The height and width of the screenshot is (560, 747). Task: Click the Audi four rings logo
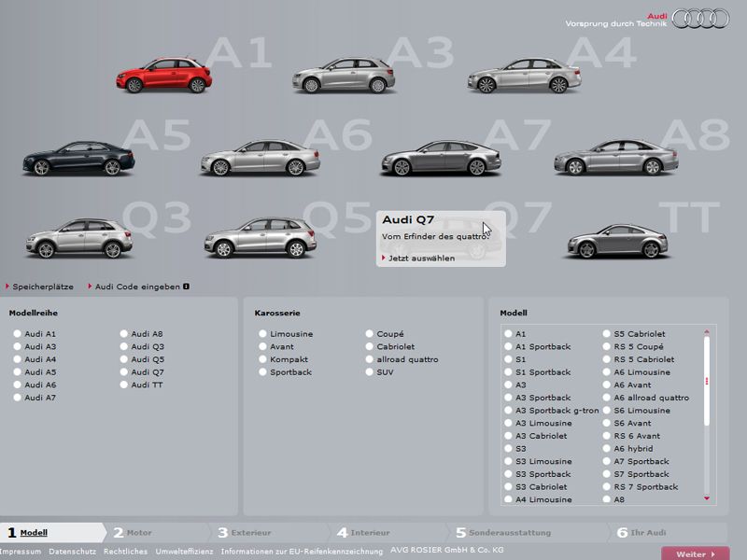click(x=700, y=19)
